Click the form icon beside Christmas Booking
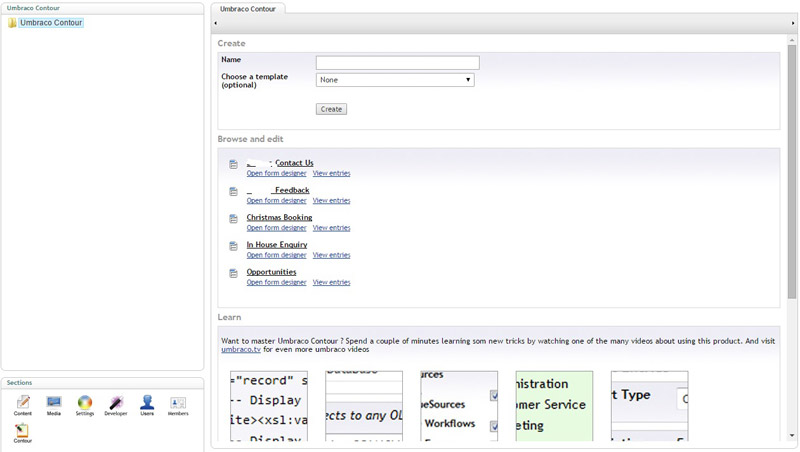The height and width of the screenshot is (452, 800). click(233, 219)
